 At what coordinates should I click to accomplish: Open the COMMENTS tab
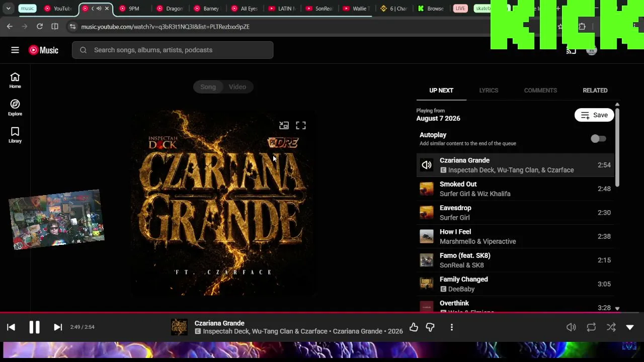(540, 90)
